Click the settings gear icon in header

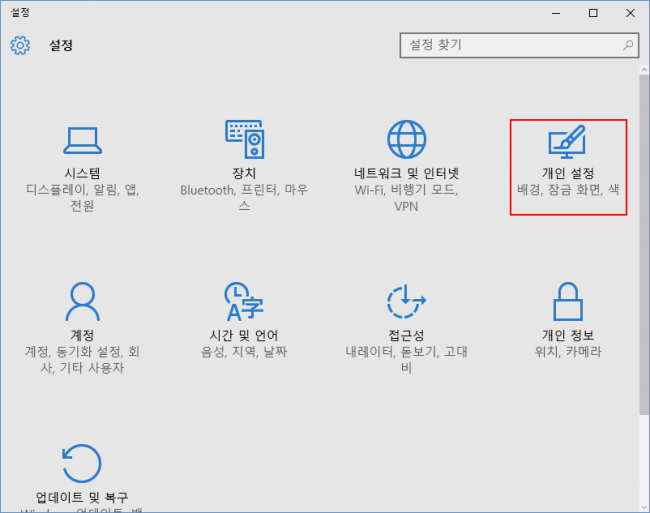pyautogui.click(x=20, y=45)
